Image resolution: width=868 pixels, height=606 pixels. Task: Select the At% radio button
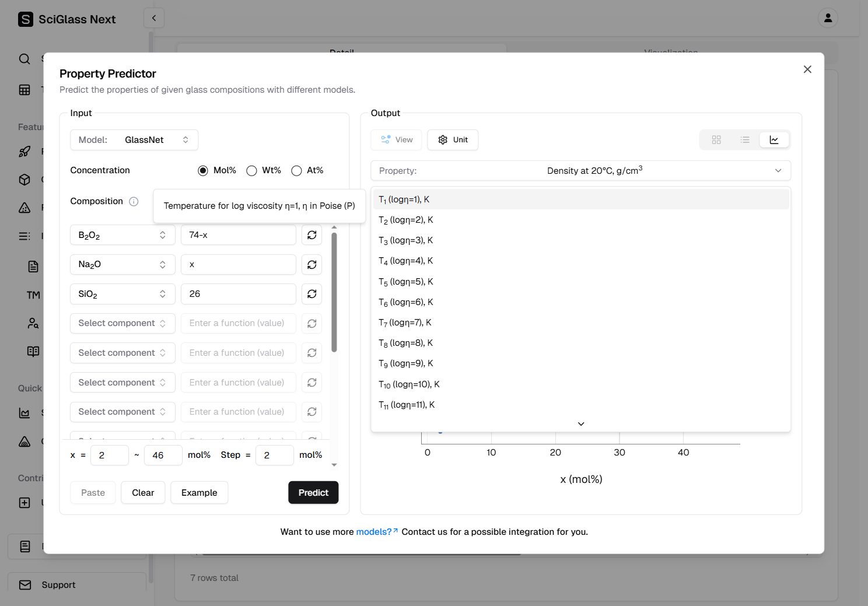click(296, 171)
